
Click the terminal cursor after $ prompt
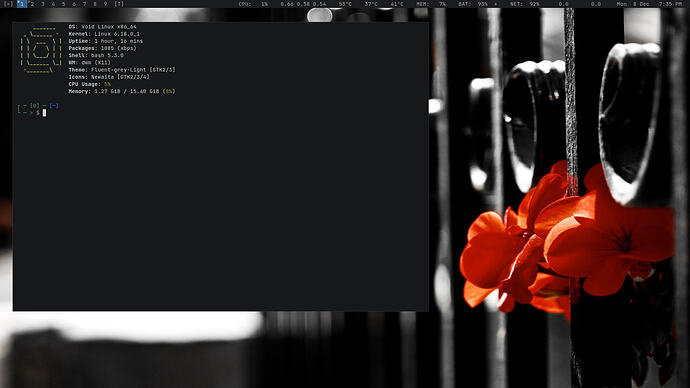(x=44, y=113)
